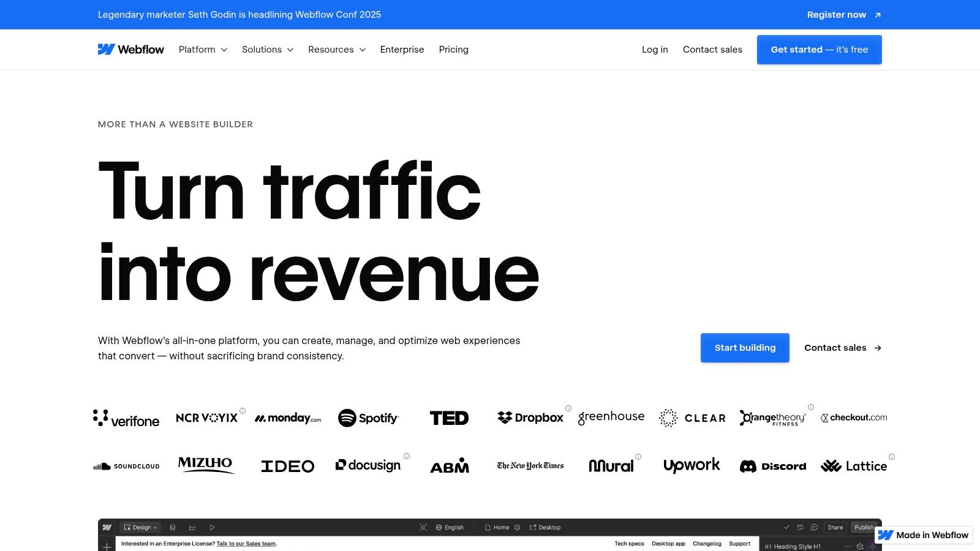Open the Resources dropdown in the navbar

[336, 50]
